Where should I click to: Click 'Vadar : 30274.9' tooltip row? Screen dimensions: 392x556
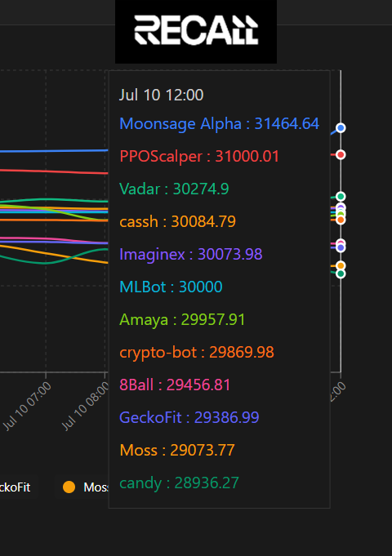174,189
